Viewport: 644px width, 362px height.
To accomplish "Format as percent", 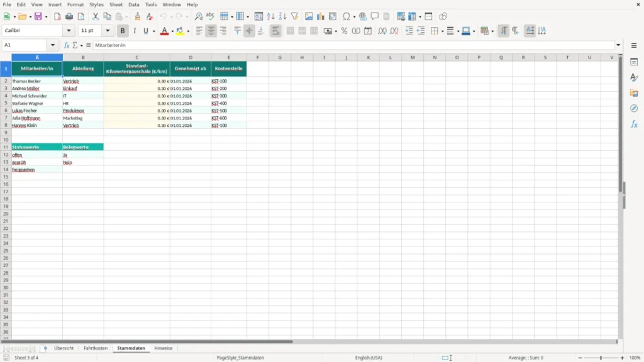I will [344, 31].
